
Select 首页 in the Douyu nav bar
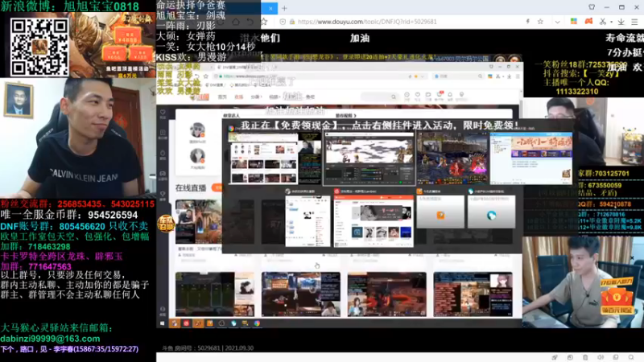click(x=222, y=97)
